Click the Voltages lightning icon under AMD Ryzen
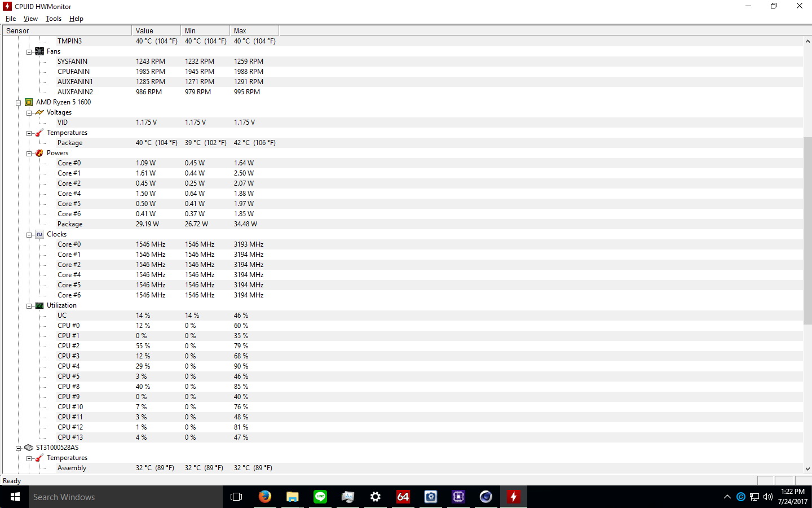Image resolution: width=812 pixels, height=508 pixels. [x=39, y=112]
